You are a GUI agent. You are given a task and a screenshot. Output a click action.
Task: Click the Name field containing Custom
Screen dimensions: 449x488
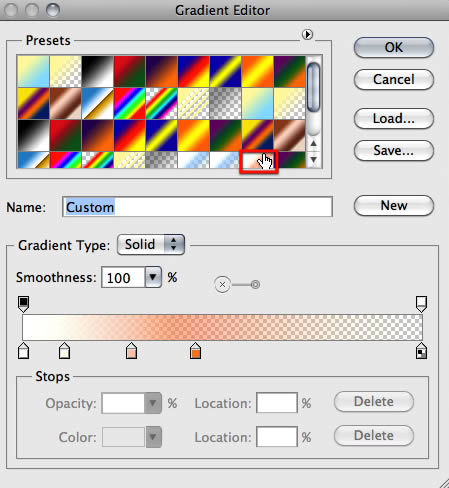(x=197, y=207)
